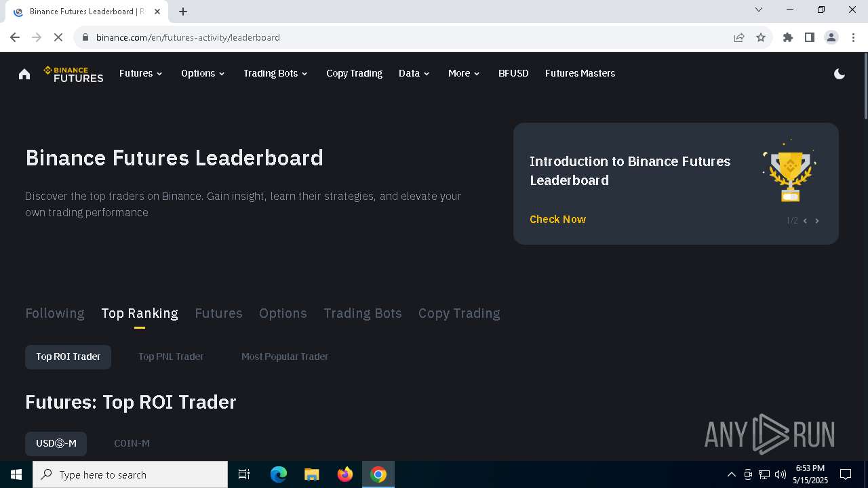Open Introduction to Binance Futures Leaderboard
This screenshot has width=868, height=488.
pyautogui.click(x=630, y=171)
